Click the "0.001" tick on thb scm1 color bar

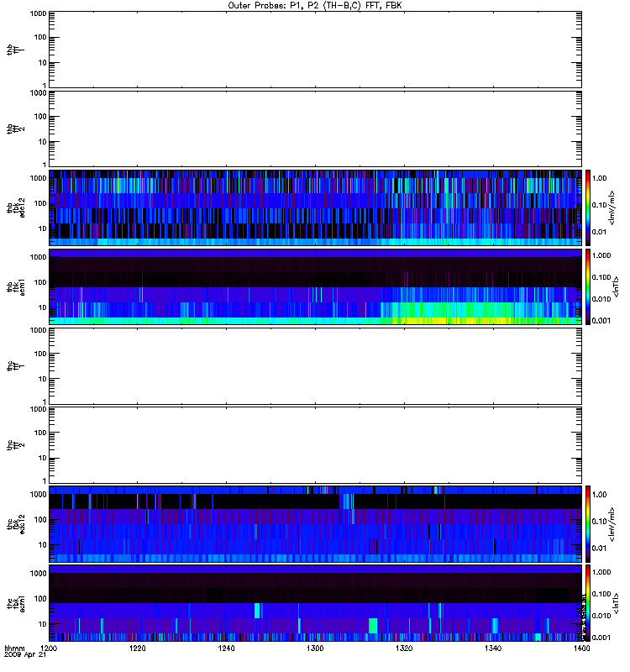click(x=601, y=321)
